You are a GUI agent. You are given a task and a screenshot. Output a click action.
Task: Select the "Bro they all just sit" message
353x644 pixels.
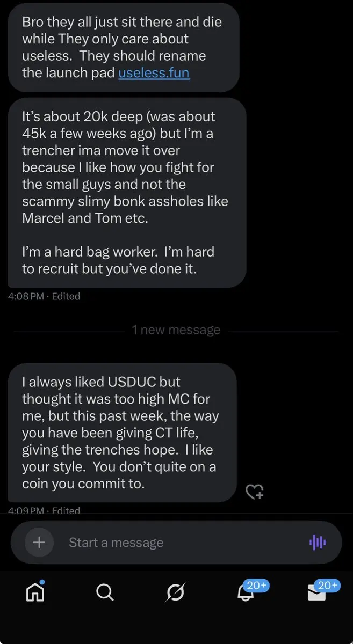[123, 47]
